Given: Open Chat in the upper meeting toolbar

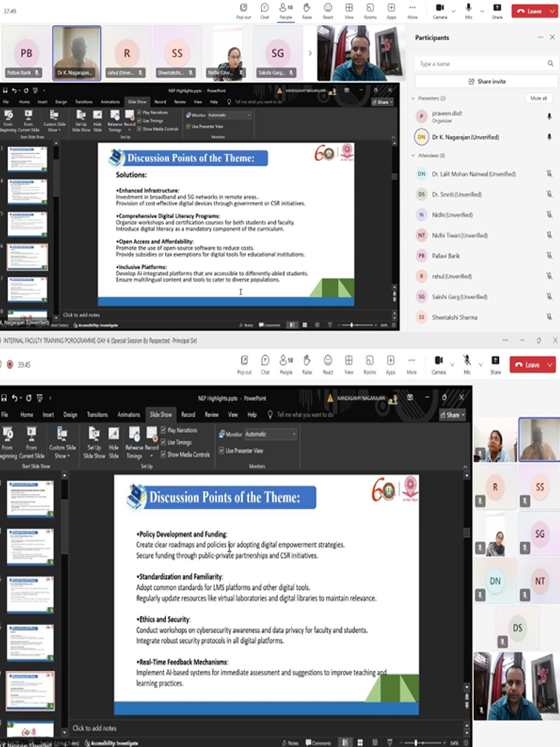Looking at the screenshot, I should coord(264,10).
